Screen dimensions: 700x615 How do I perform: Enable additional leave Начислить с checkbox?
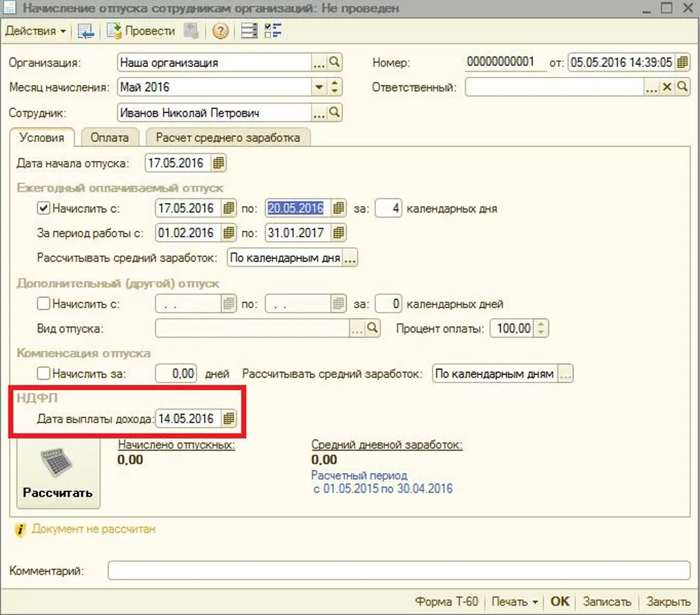coord(44,304)
